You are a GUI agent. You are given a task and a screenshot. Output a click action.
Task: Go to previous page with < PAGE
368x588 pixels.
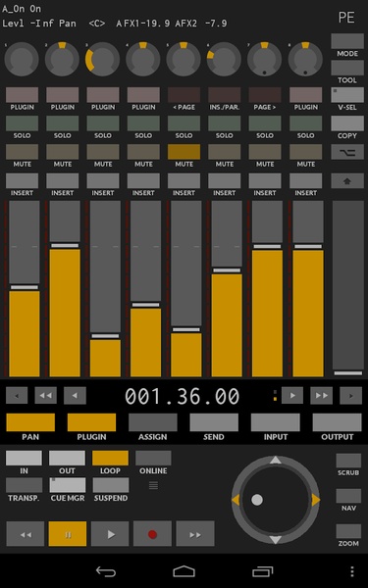click(x=184, y=95)
